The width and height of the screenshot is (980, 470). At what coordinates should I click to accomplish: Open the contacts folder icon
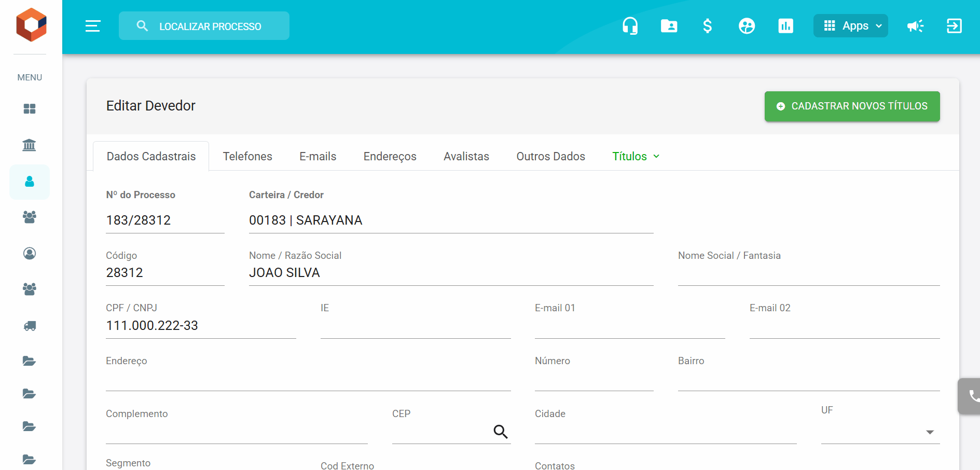(x=669, y=26)
